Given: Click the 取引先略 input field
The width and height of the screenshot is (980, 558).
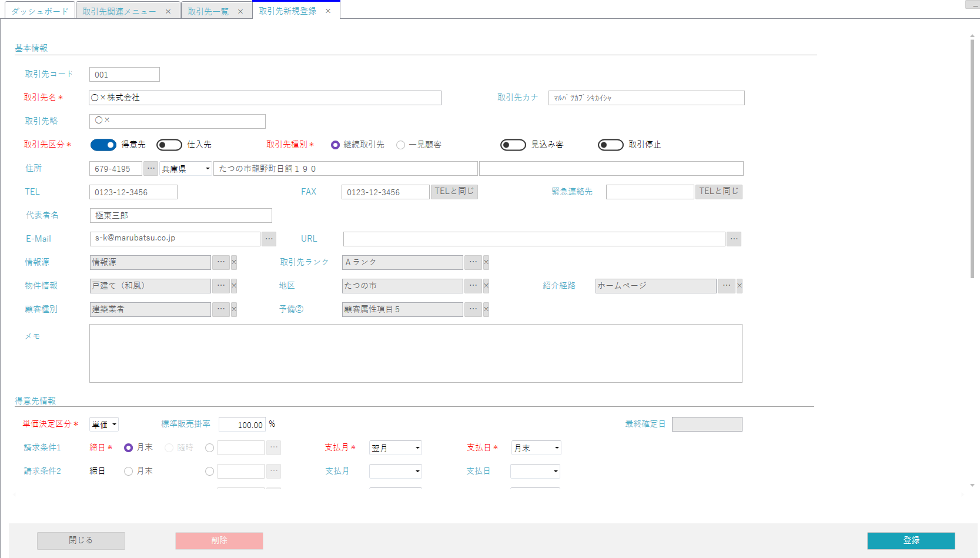Looking at the screenshot, I should tap(178, 121).
